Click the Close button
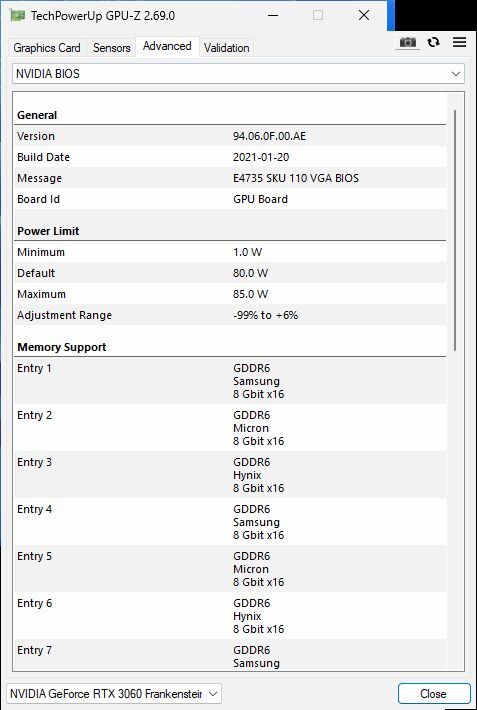The image size is (477, 710). pyautogui.click(x=434, y=694)
